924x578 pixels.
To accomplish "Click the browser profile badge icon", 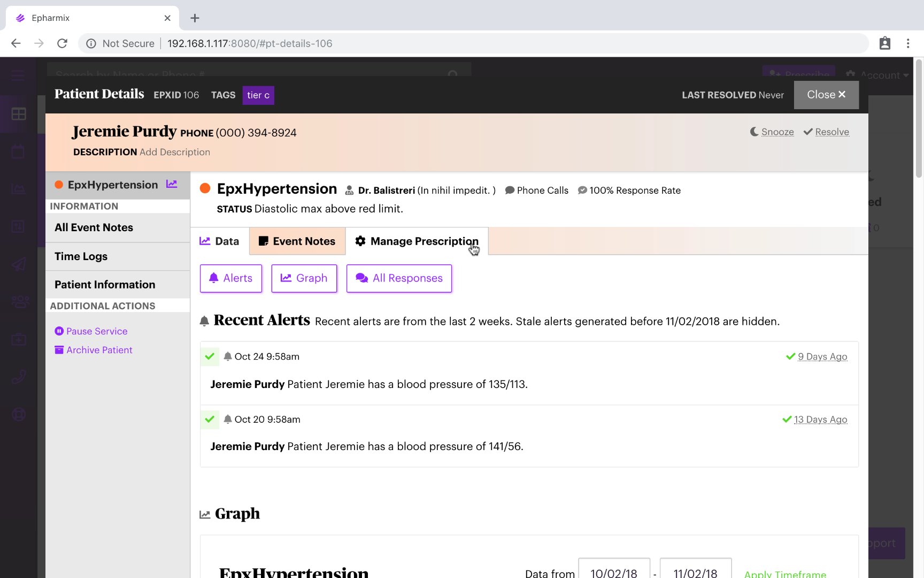I will (x=885, y=43).
